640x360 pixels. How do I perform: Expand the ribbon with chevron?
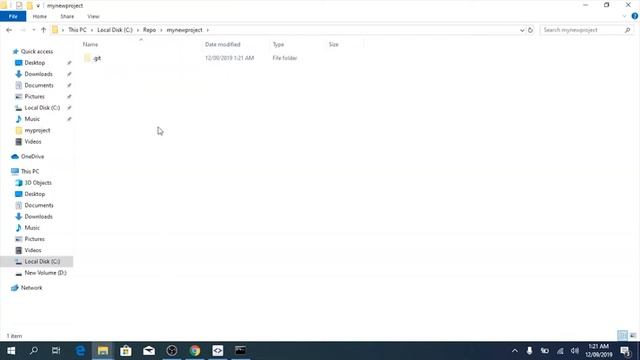pyautogui.click(x=624, y=16)
